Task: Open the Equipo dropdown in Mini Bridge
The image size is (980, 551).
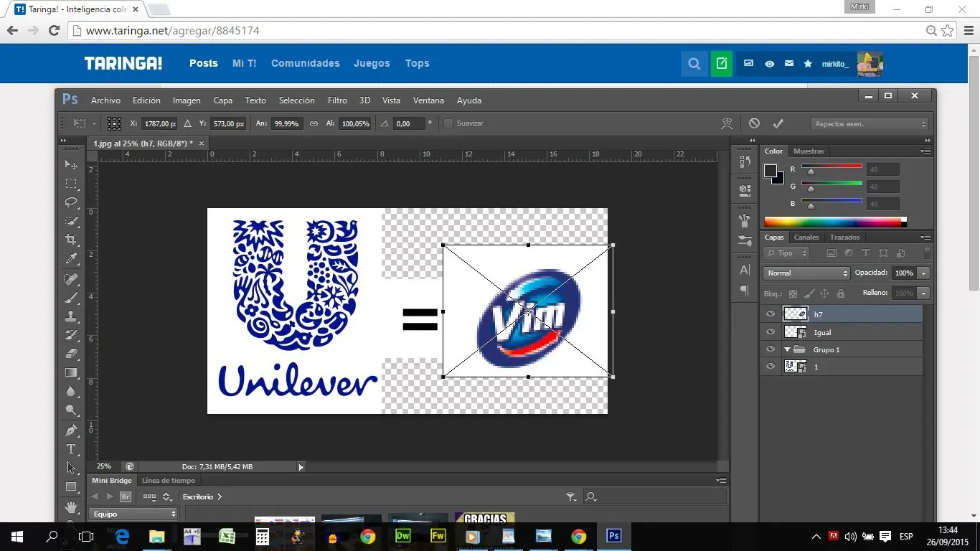Action: [133, 514]
